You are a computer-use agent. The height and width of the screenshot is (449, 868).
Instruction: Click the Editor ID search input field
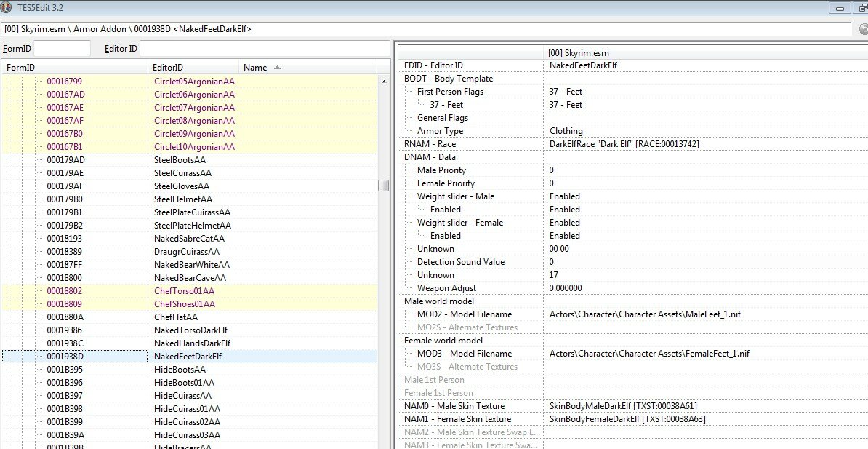click(x=265, y=49)
